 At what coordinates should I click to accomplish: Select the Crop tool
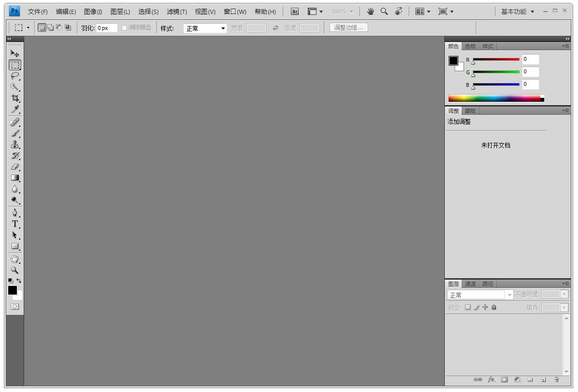(14, 98)
